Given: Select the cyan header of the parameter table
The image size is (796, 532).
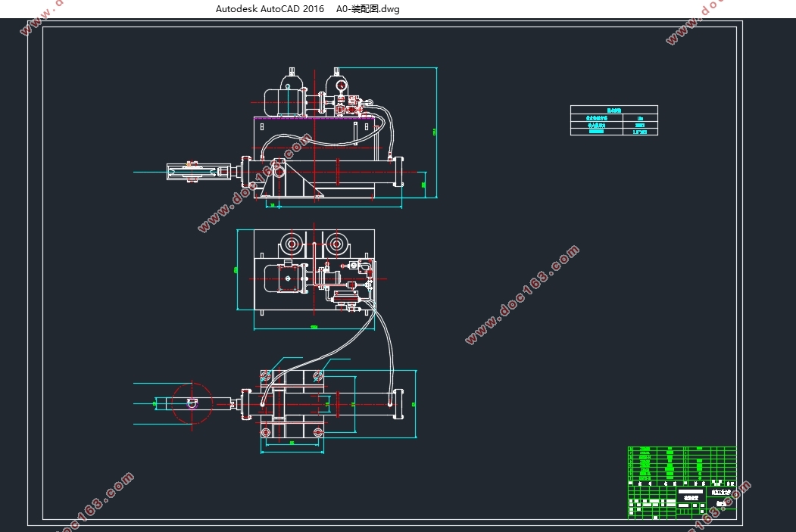Looking at the screenshot, I should click(x=614, y=110).
